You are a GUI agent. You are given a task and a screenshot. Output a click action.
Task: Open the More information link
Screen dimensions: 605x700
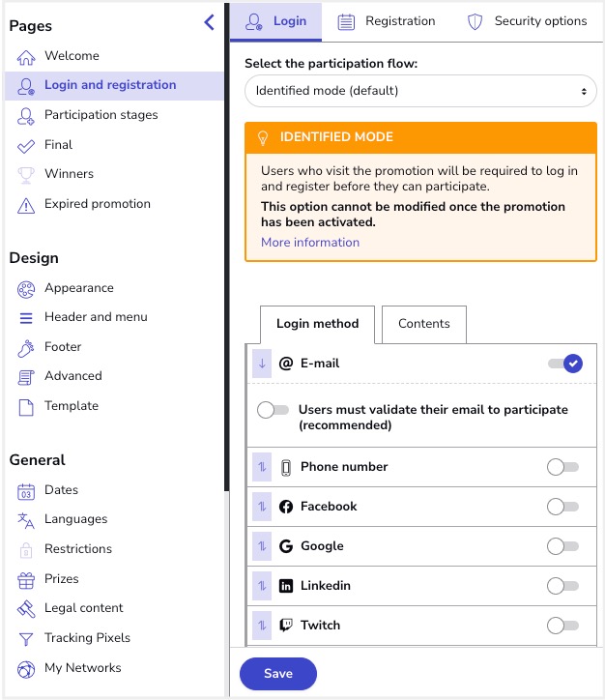click(x=310, y=243)
